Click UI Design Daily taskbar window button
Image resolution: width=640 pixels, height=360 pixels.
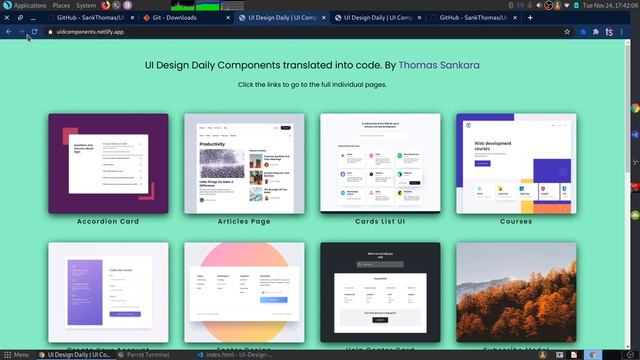[74, 355]
